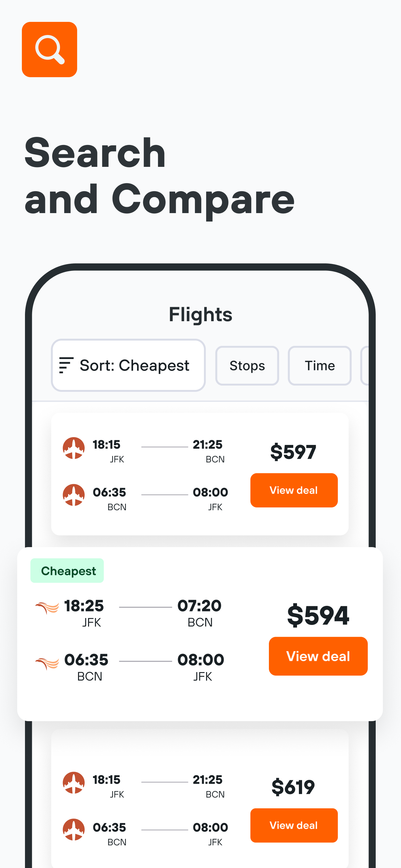Expand the Time filter
Image resolution: width=401 pixels, height=868 pixels.
(319, 366)
